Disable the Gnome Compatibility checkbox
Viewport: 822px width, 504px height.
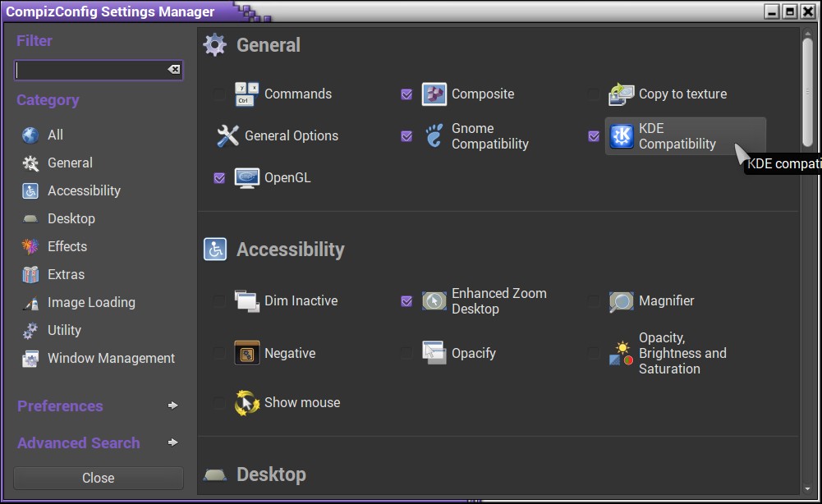[406, 136]
